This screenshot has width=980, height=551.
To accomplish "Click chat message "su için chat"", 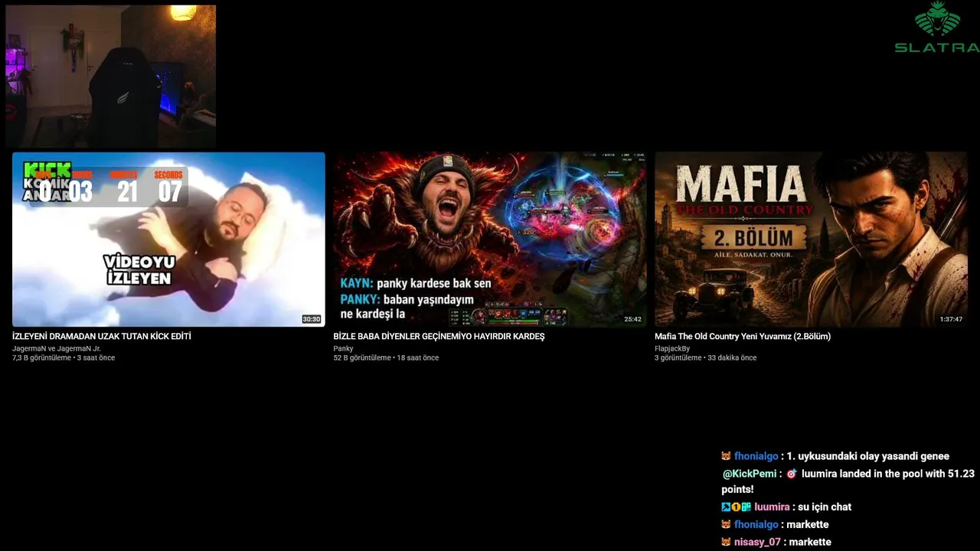I will pos(825,507).
